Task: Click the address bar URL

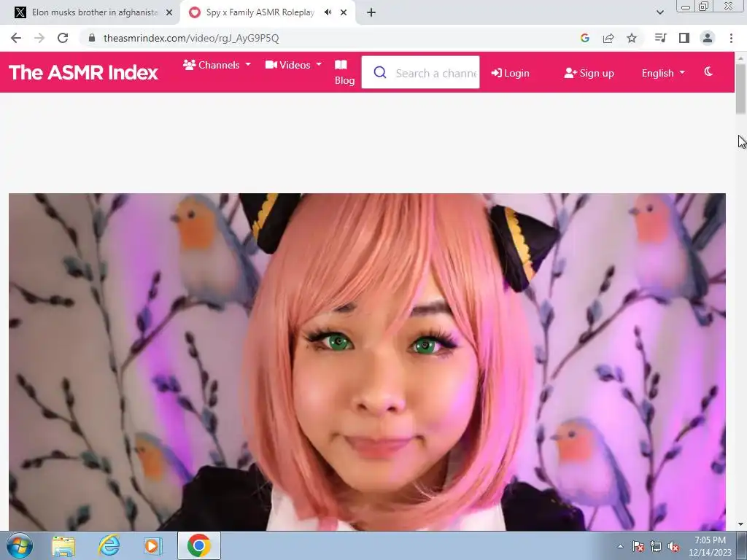Action: pos(191,38)
